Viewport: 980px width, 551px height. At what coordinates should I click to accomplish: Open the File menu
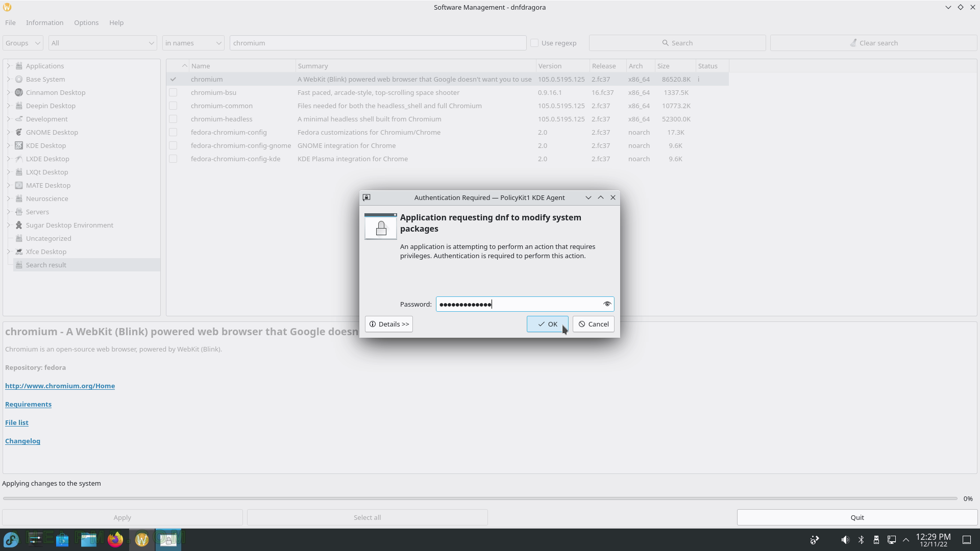(10, 22)
